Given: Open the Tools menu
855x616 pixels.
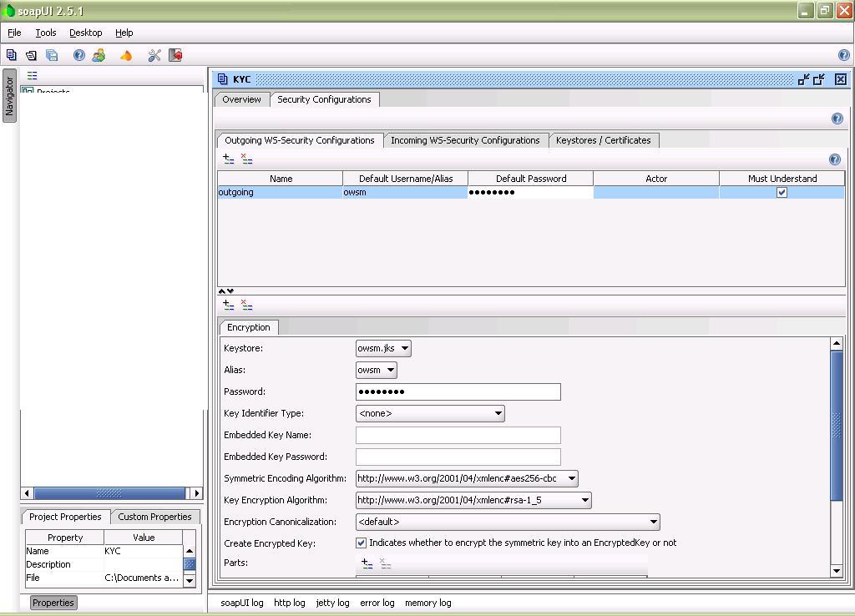Looking at the screenshot, I should pos(46,33).
